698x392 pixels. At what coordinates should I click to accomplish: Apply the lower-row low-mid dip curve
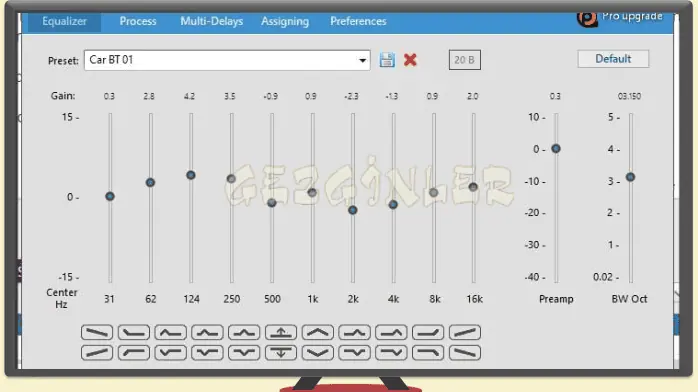pyautogui.click(x=207, y=353)
